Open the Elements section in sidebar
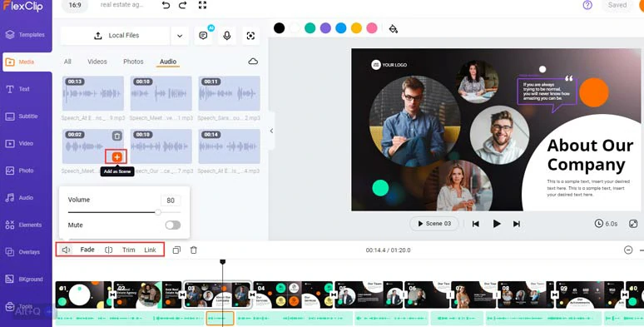 [24, 225]
